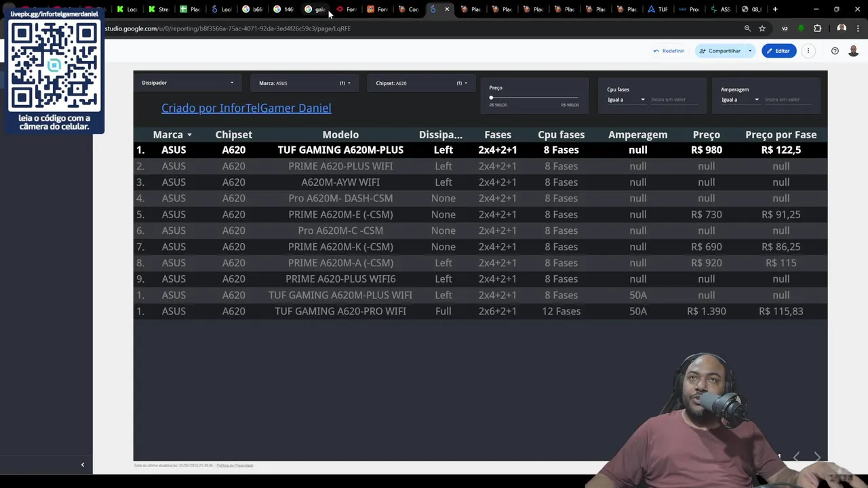
Task: Select the Pro A620M- DASH-CSM cell
Action: pos(340,198)
